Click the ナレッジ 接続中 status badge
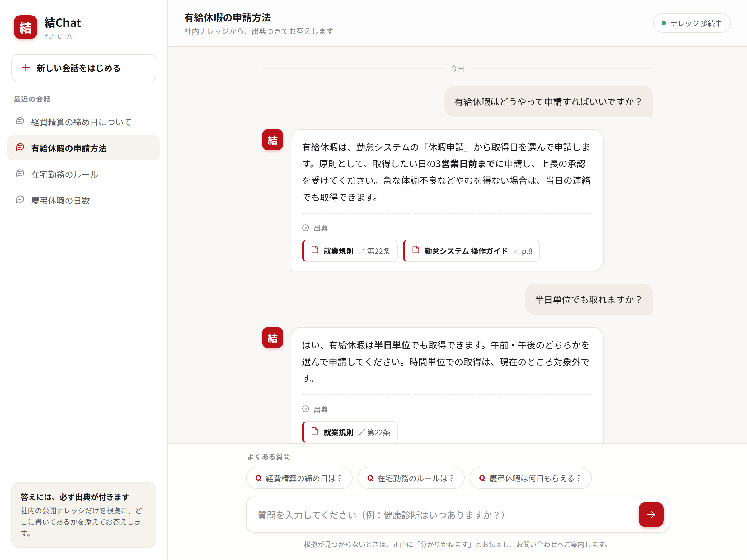 pyautogui.click(x=692, y=23)
